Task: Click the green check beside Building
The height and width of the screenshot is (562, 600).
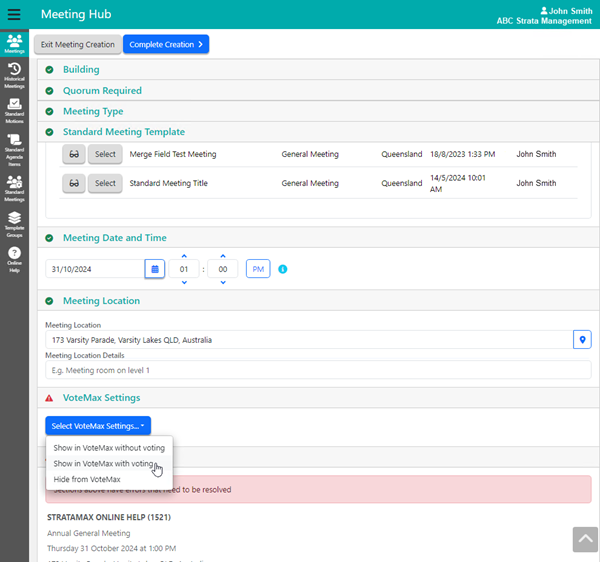Action: 49,70
